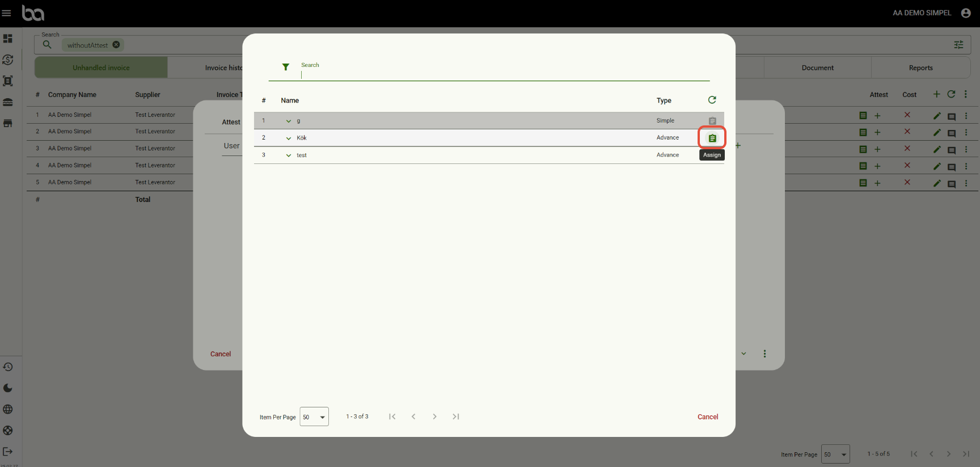The image size is (980, 467).
Task: Switch to the Document tab
Action: click(818, 68)
